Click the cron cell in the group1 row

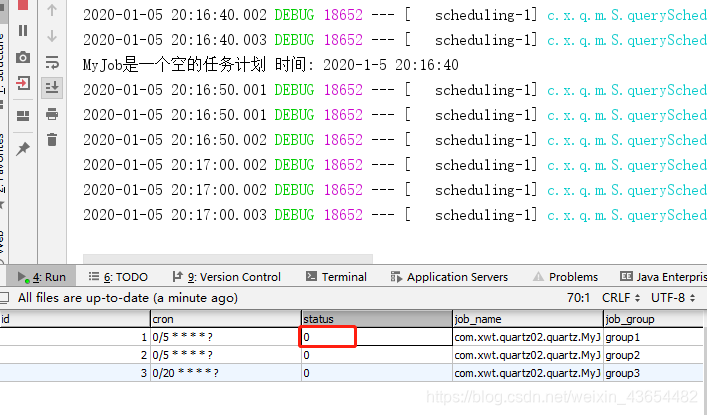225,337
